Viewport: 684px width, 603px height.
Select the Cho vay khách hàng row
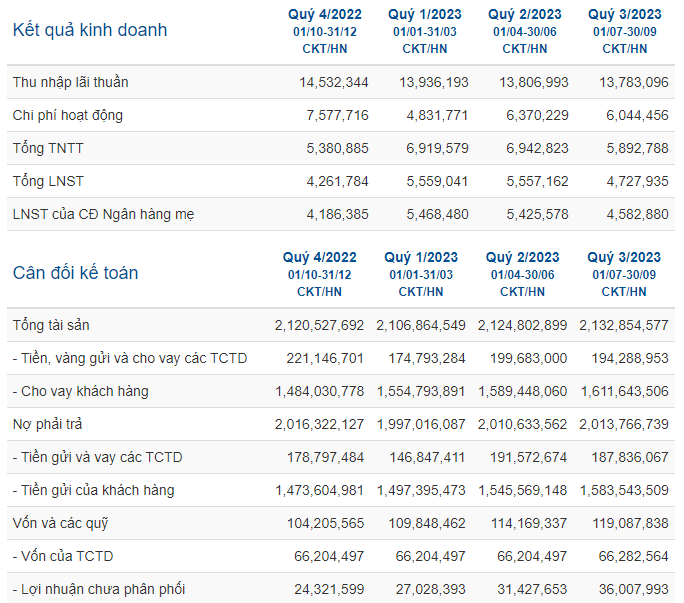coord(341,391)
